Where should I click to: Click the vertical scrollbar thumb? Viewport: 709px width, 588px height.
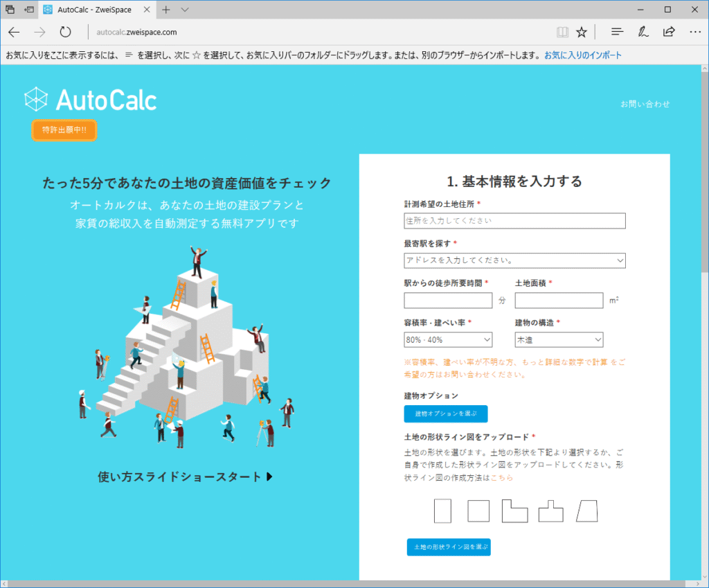(x=704, y=172)
